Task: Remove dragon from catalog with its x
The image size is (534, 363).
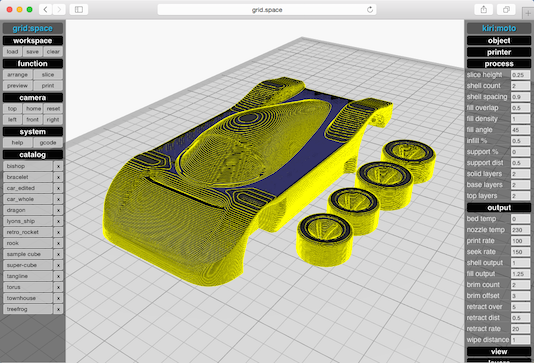Action: tap(58, 210)
